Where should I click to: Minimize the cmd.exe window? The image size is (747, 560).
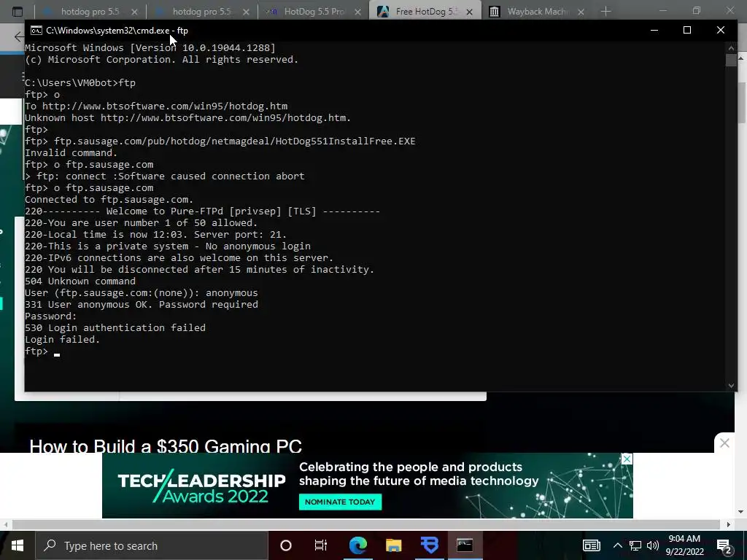[x=654, y=30]
